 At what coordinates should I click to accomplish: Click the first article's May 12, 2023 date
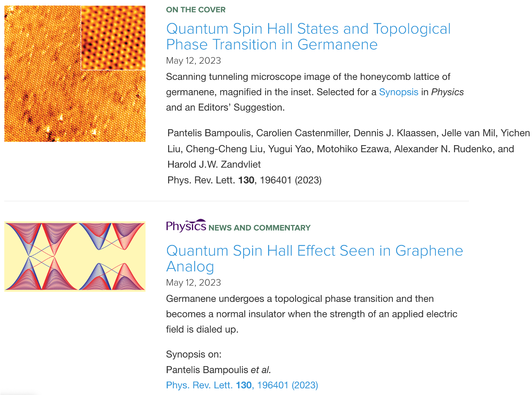(x=193, y=61)
